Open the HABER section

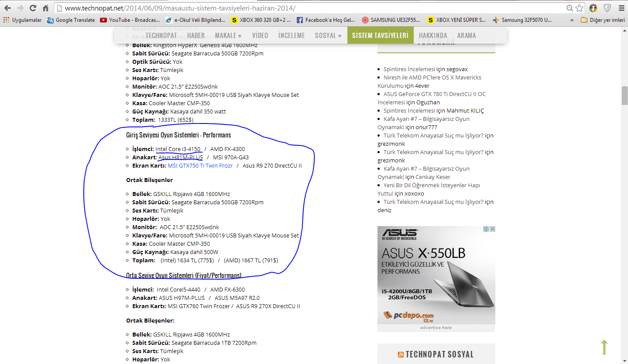(x=196, y=35)
